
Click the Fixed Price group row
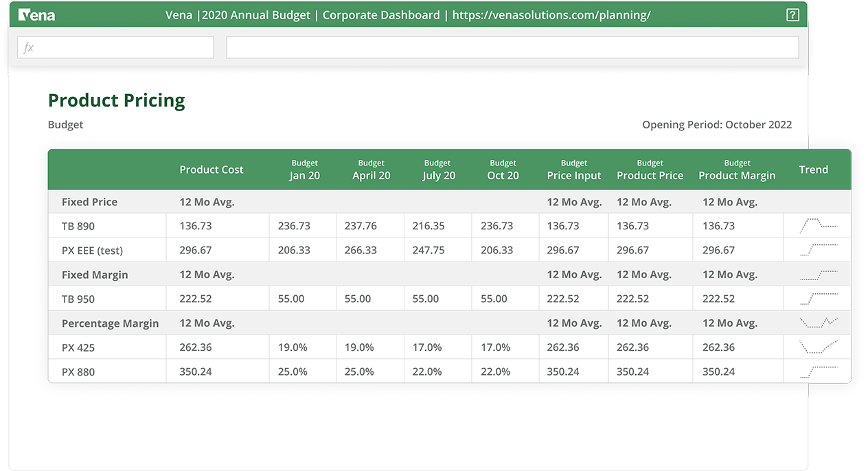tap(89, 202)
